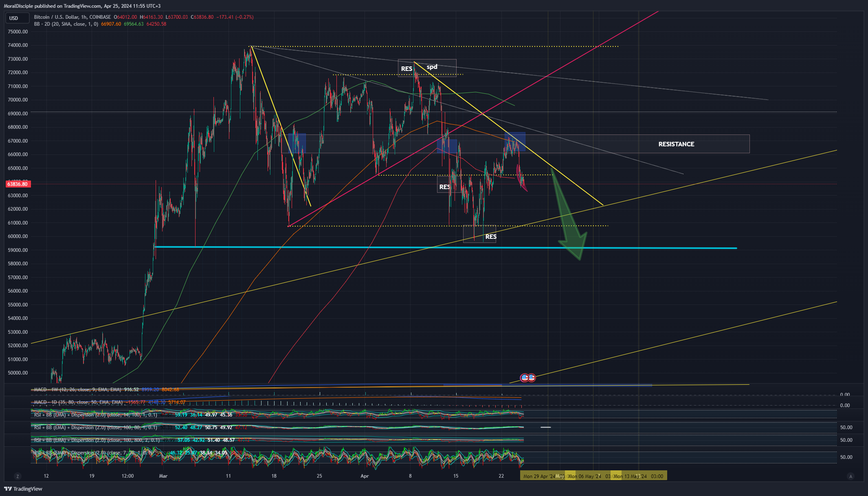Click the USD currency button
868x496 pixels.
click(17, 18)
